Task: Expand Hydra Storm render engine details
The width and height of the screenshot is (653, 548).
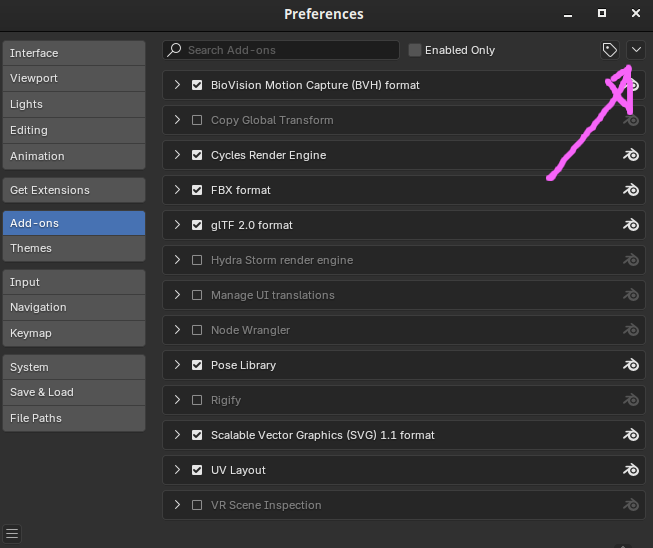Action: click(177, 260)
